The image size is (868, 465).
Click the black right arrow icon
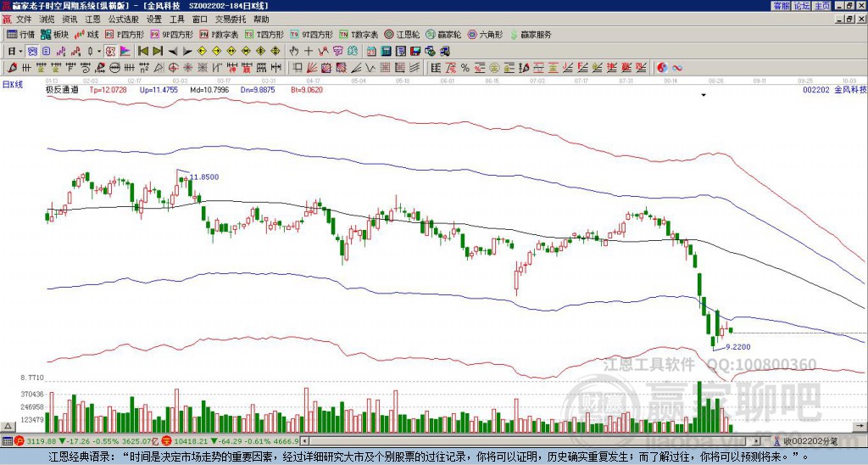pyautogui.click(x=187, y=52)
